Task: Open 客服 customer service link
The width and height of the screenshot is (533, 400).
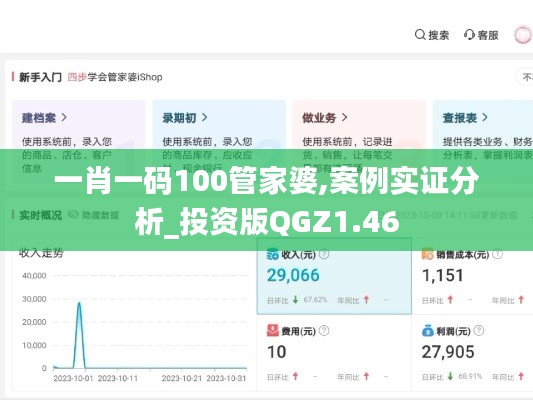Action: [488, 35]
